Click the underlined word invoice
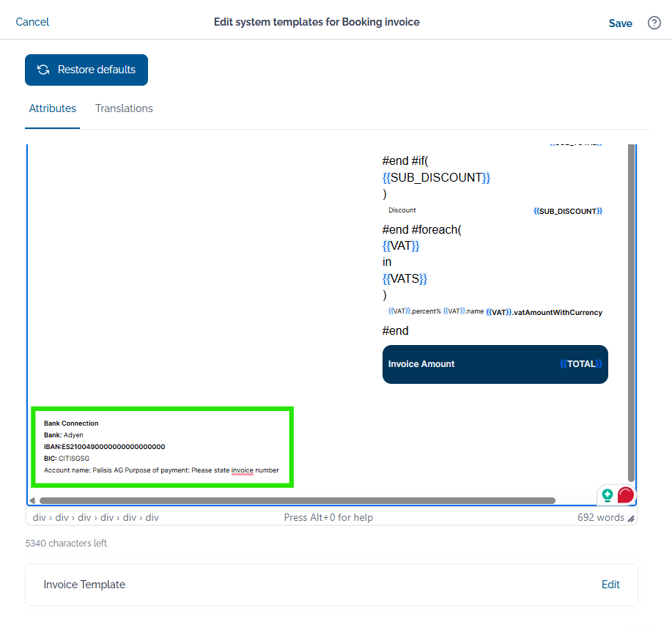Viewport: 672px width, 630px height. tap(242, 470)
